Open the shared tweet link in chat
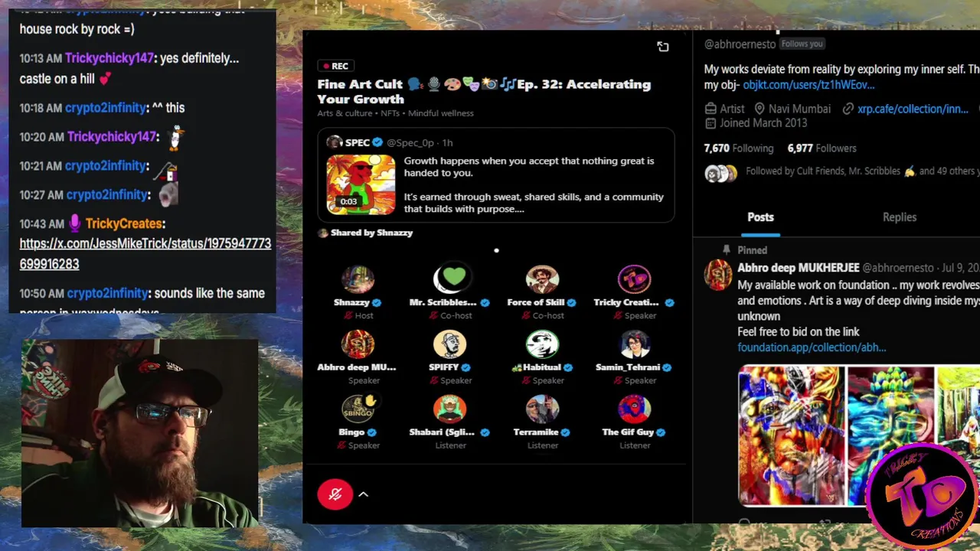The height and width of the screenshot is (551, 980). (x=145, y=253)
